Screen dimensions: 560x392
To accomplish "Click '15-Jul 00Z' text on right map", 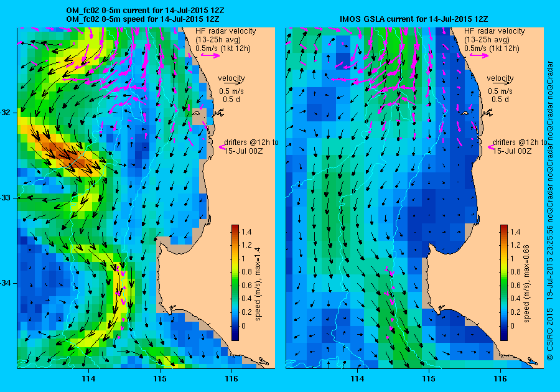I will click(512, 151).
